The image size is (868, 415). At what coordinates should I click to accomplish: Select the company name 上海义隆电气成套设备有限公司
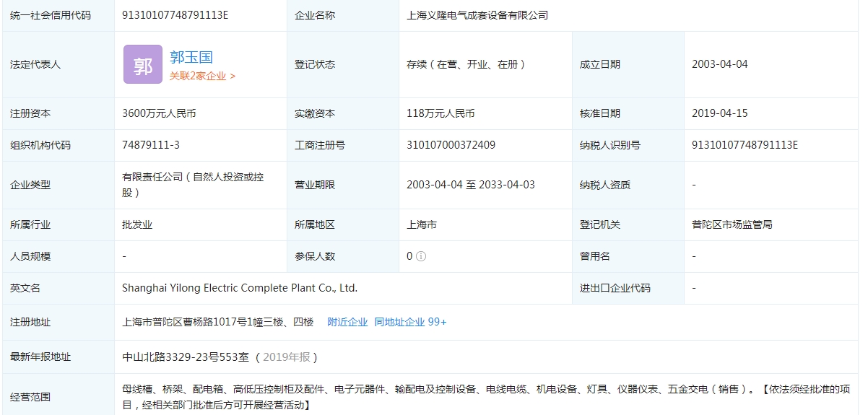[x=477, y=15]
